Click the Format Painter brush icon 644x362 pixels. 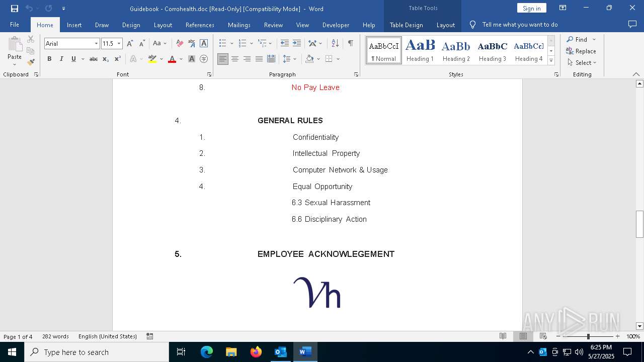[31, 62]
